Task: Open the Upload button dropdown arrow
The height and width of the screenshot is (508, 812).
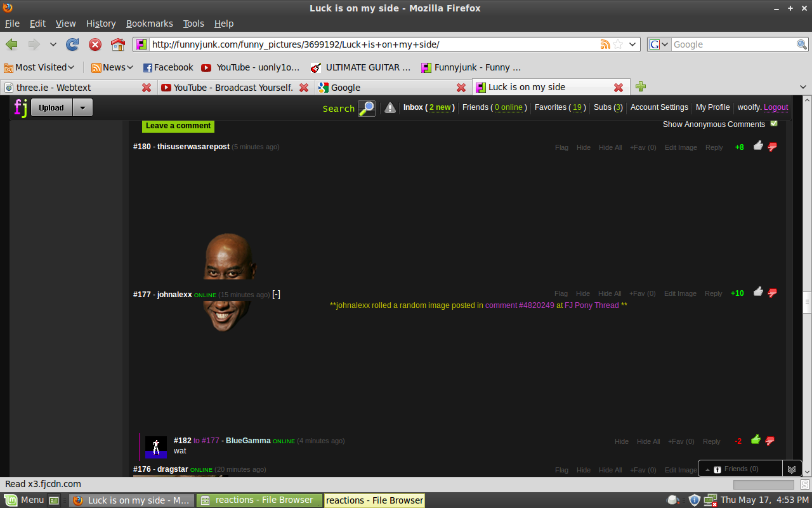Action: tap(82, 108)
